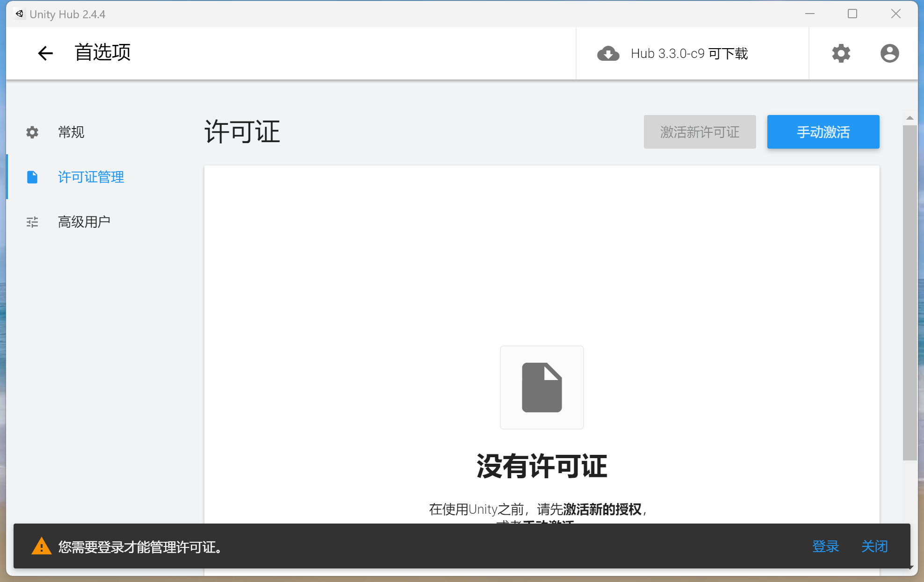Click the document icon beside 许可证管理
Screen dimensions: 924x582
pos(32,177)
